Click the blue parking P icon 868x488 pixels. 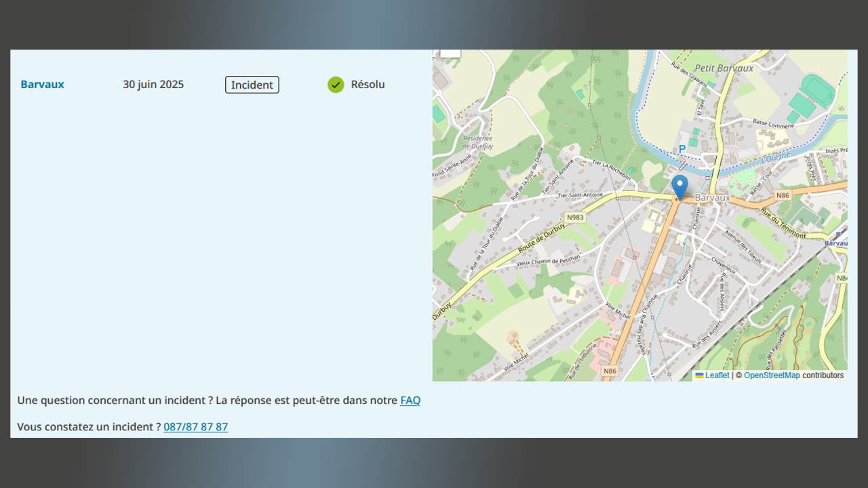pyautogui.click(x=682, y=149)
